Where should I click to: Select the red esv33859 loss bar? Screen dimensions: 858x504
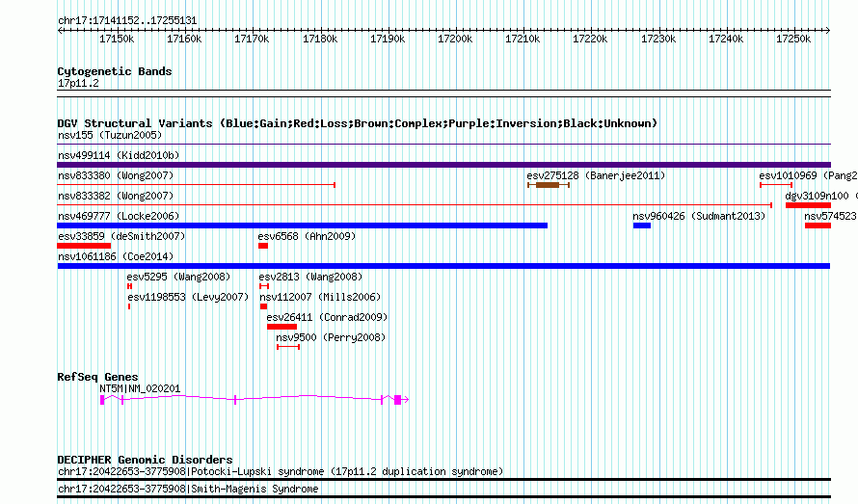point(84,246)
